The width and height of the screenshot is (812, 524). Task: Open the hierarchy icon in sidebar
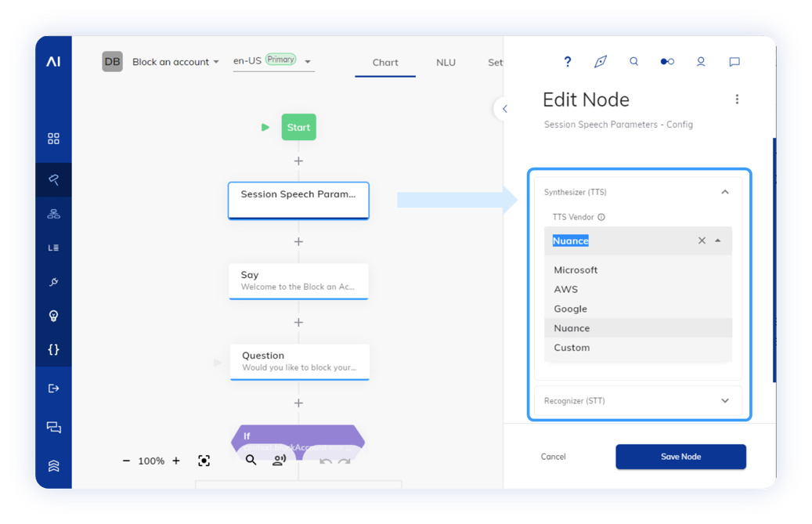53,213
